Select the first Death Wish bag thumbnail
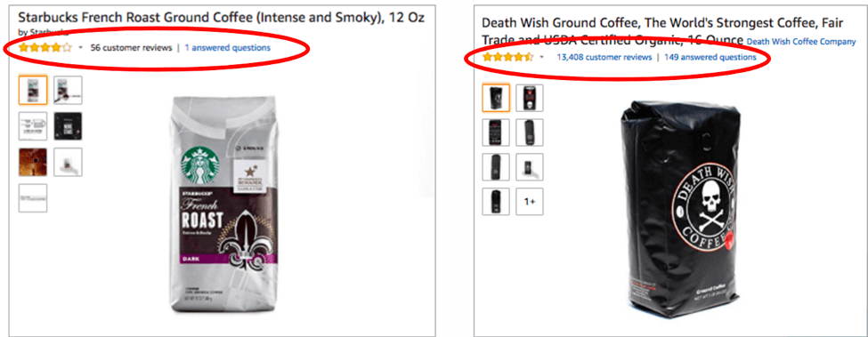The image size is (868, 337). (496, 99)
